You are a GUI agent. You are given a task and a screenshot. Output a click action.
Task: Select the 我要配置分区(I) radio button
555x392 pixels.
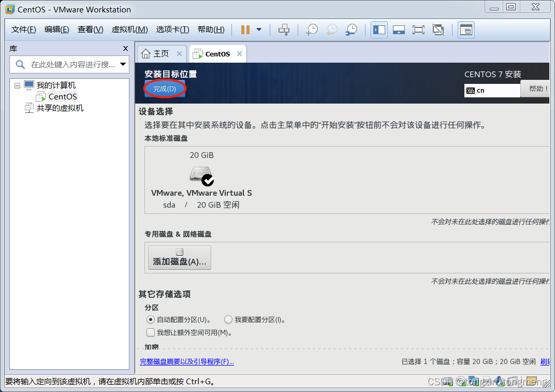[x=228, y=320]
